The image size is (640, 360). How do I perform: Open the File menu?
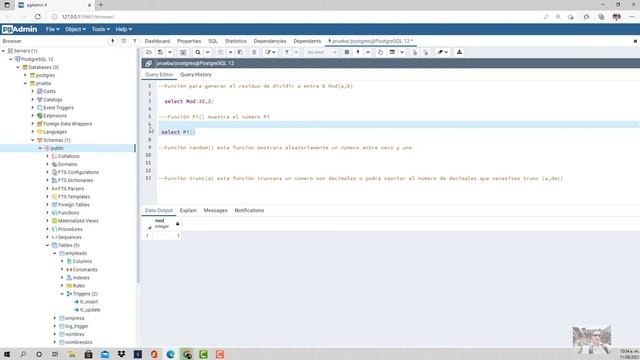click(x=52, y=29)
